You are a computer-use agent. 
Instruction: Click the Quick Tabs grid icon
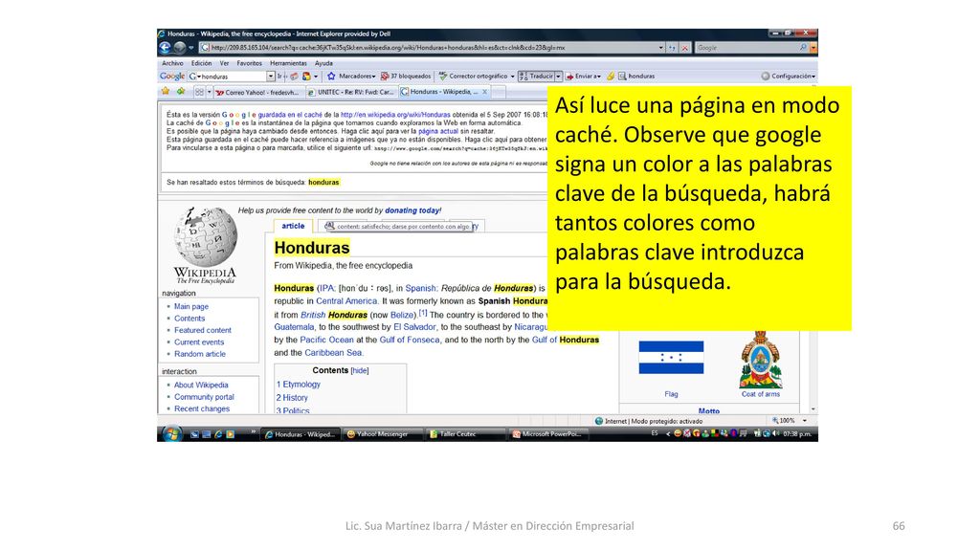(199, 92)
